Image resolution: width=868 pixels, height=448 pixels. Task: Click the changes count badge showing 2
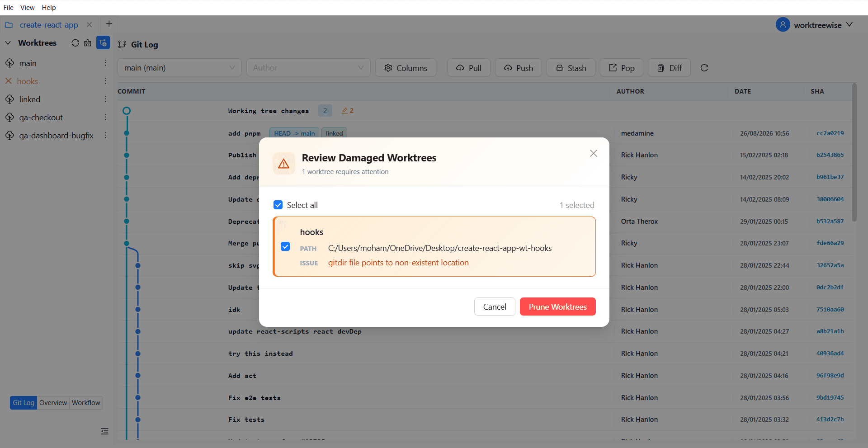pos(325,111)
